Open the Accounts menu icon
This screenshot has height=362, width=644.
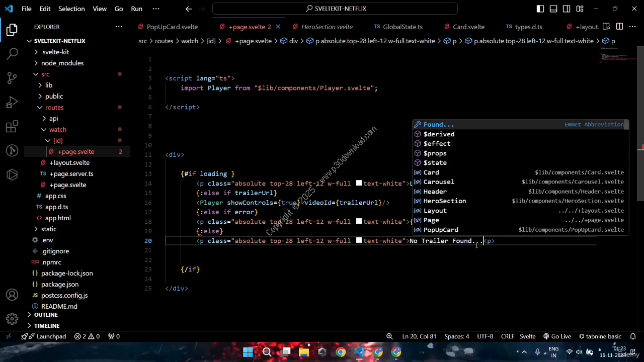tap(12, 295)
